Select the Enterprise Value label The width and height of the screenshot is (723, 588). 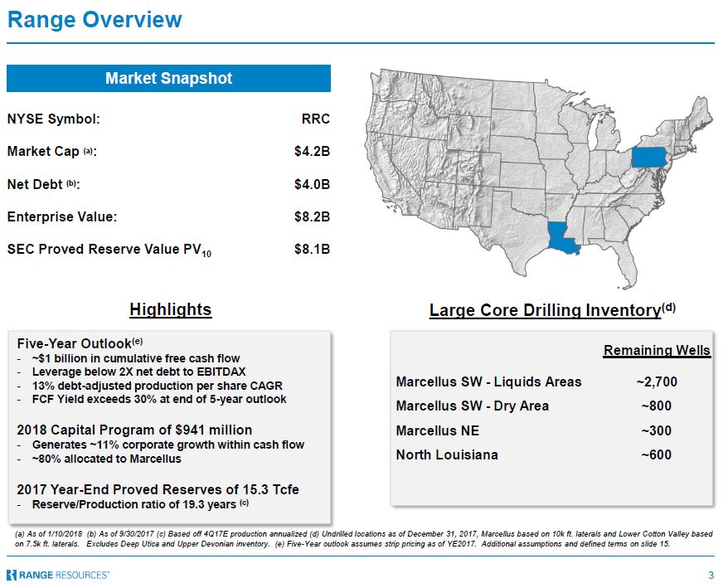[x=61, y=216]
